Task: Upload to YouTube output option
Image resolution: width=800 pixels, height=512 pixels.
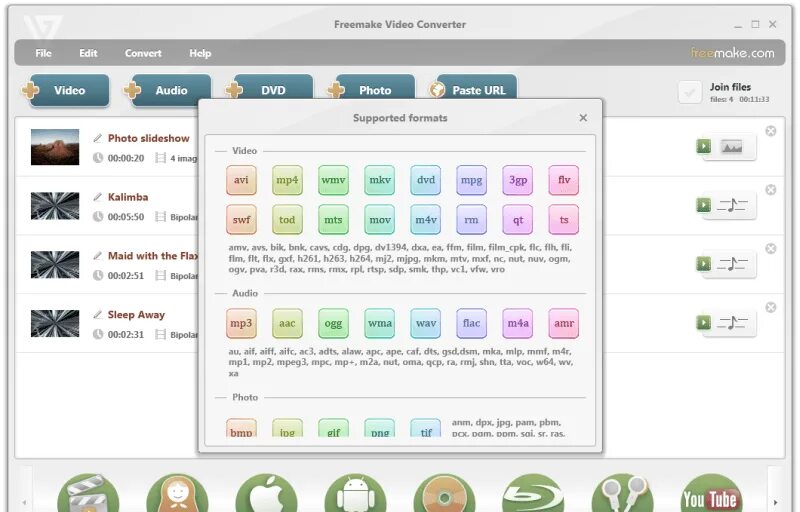Action: (x=711, y=493)
